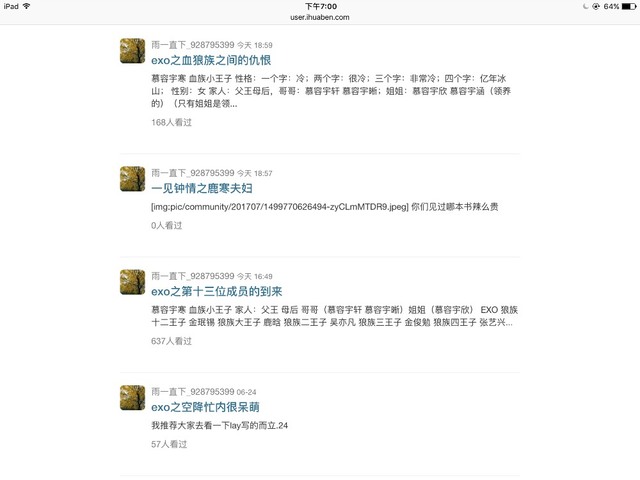Tap the rotation lock status icon

(596, 6)
